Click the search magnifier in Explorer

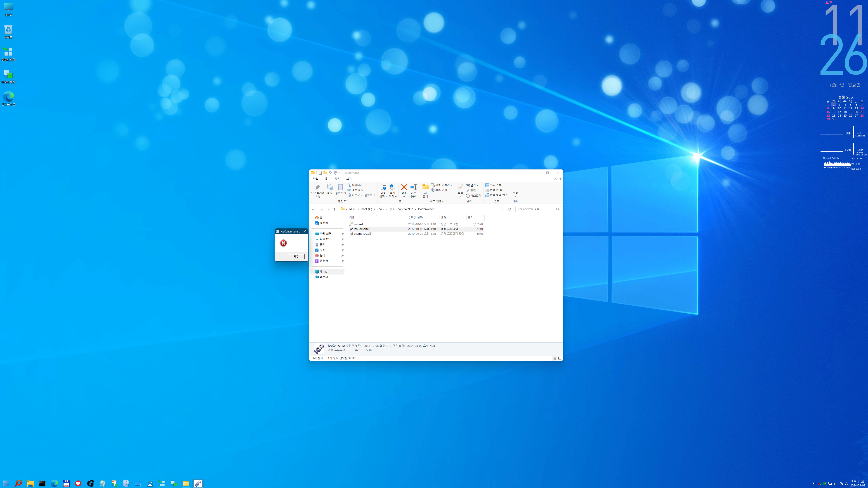(x=558, y=209)
